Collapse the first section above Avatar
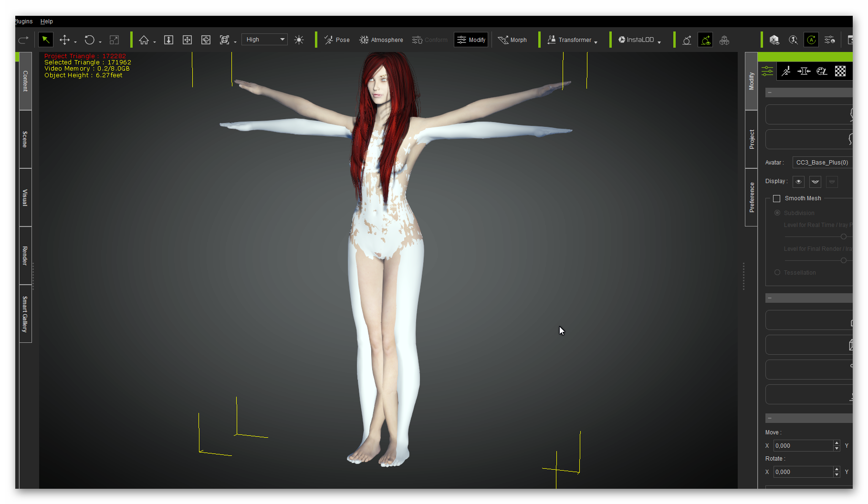Image resolution: width=868 pixels, height=504 pixels. (770, 93)
